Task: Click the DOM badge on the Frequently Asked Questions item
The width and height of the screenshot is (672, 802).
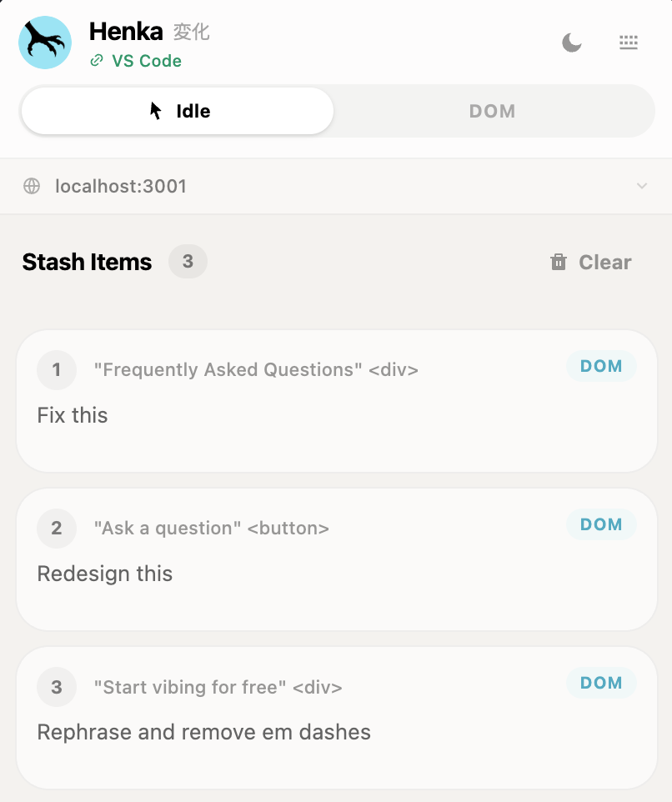Action: [601, 366]
